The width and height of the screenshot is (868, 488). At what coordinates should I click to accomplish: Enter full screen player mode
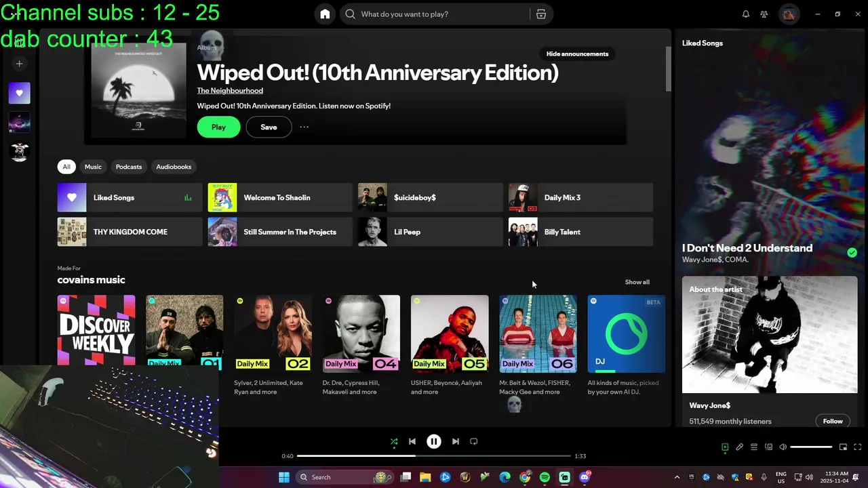tap(857, 447)
